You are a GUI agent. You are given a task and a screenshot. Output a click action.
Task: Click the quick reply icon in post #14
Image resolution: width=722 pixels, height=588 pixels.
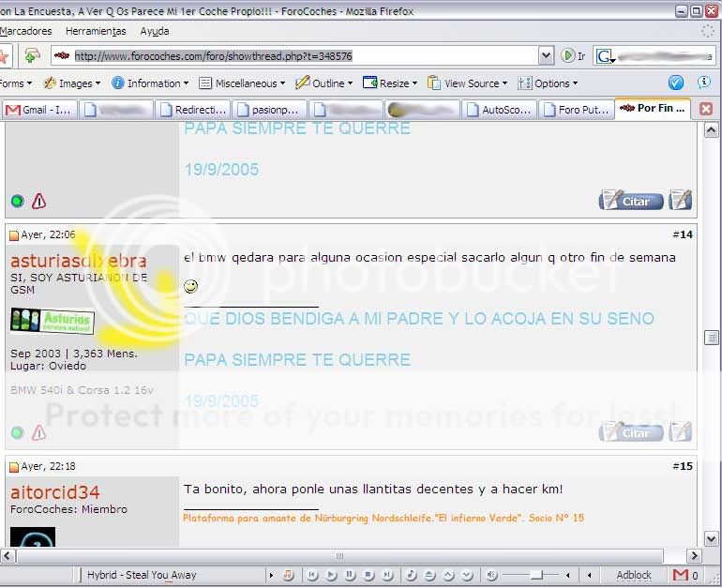(681, 432)
